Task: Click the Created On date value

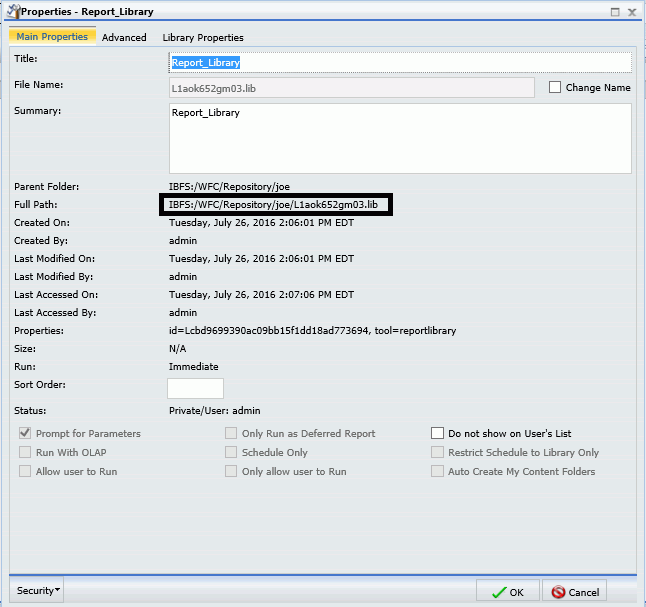Action: point(261,223)
